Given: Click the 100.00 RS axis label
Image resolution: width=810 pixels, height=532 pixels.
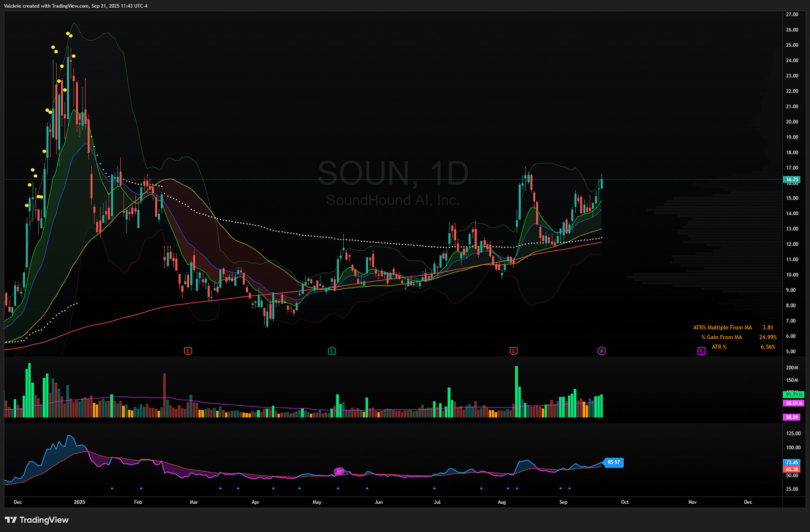Looking at the screenshot, I should point(793,448).
